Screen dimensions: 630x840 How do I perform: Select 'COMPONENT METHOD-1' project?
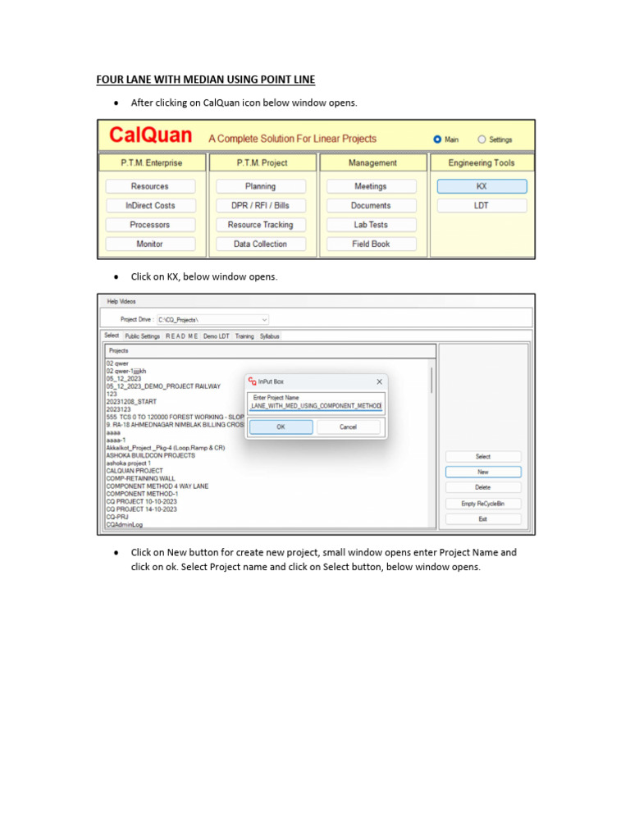click(x=142, y=494)
